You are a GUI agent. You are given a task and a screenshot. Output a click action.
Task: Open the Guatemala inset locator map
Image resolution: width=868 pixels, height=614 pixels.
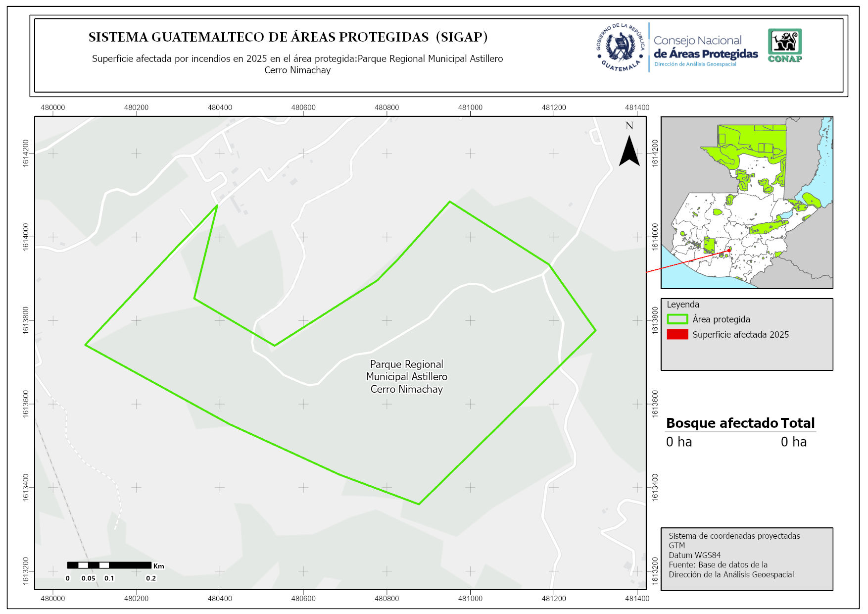(x=747, y=203)
